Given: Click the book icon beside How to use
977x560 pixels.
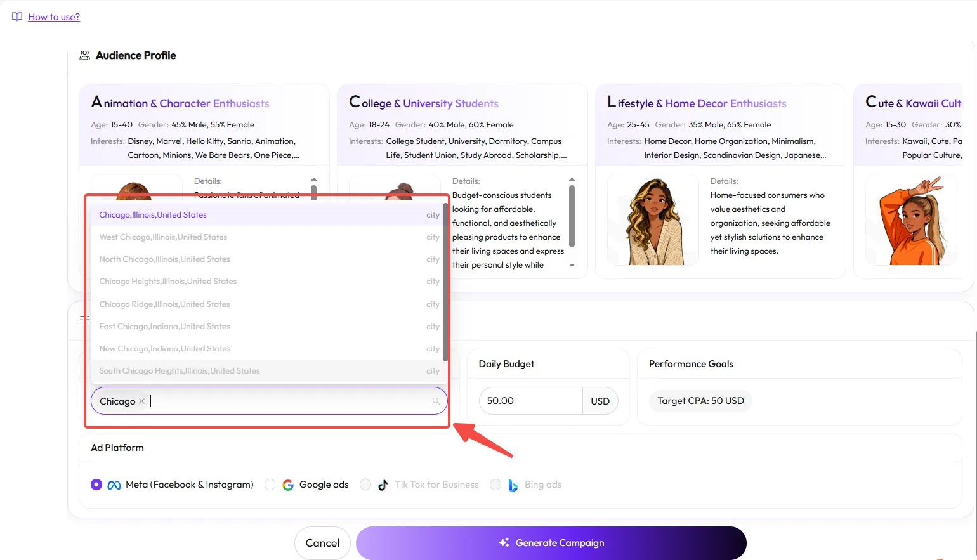Looking at the screenshot, I should (16, 16).
